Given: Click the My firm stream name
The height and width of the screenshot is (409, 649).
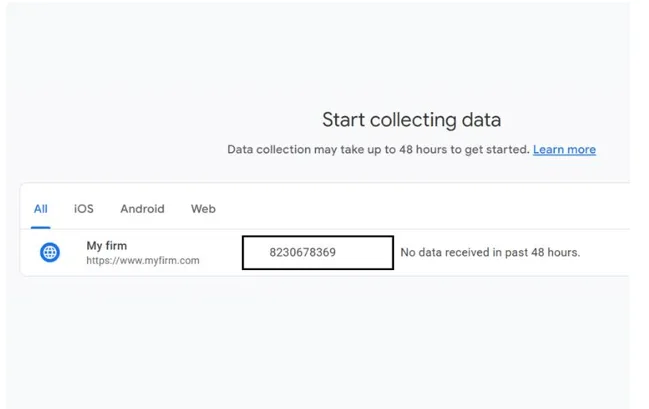Looking at the screenshot, I should (107, 245).
